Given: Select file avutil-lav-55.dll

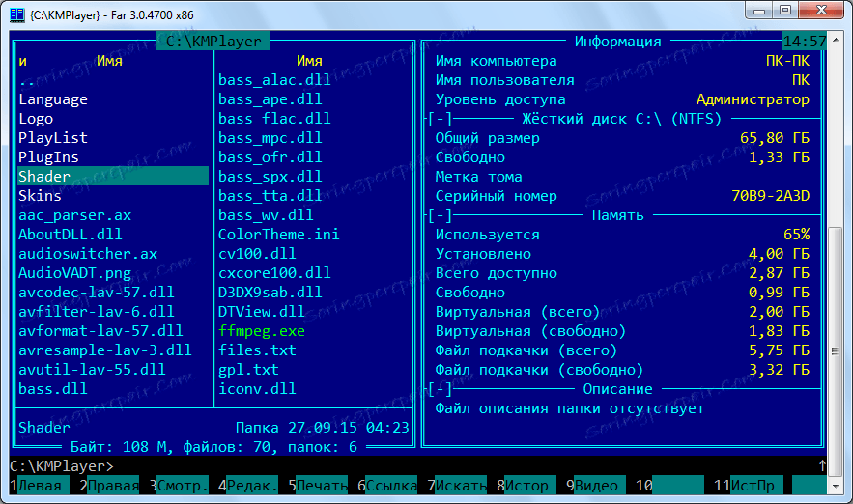Looking at the screenshot, I should [x=93, y=370].
